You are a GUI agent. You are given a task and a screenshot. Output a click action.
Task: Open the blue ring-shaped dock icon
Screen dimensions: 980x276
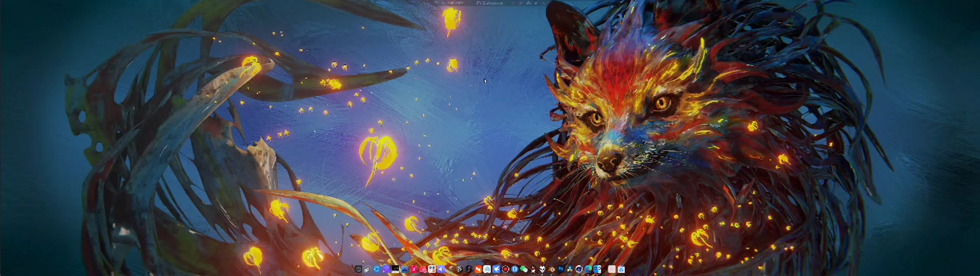coord(377,269)
